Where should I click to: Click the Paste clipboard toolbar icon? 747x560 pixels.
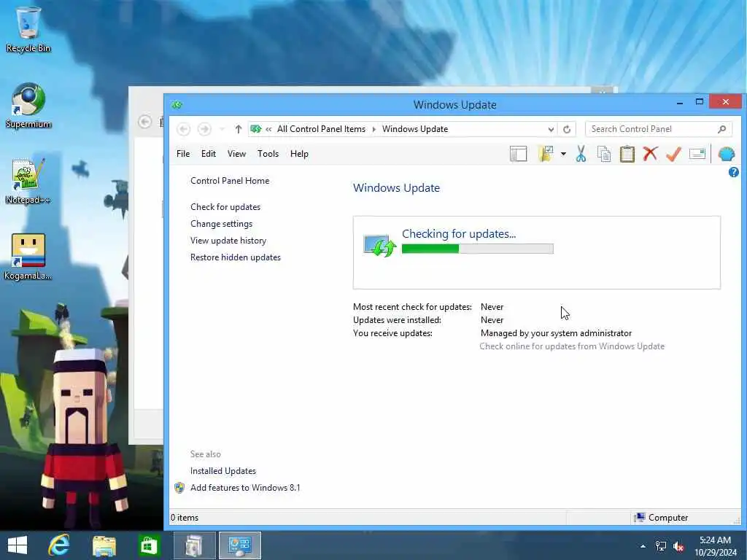627,154
